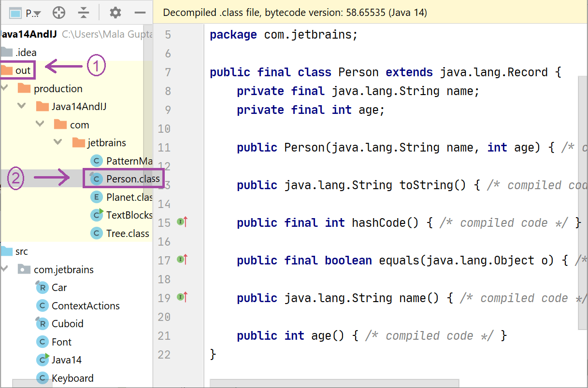Collapse the jetbrains output folder
Viewport: 588px width, 388px height.
(x=58, y=142)
